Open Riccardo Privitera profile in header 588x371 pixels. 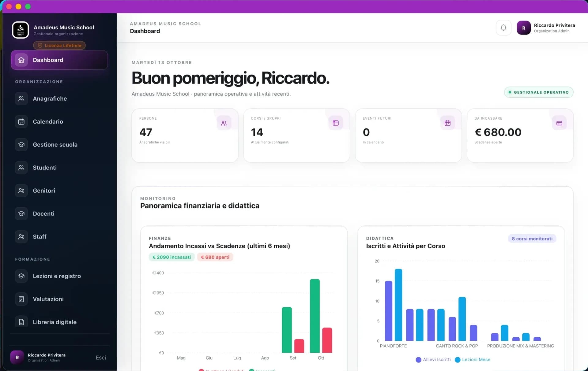point(546,28)
